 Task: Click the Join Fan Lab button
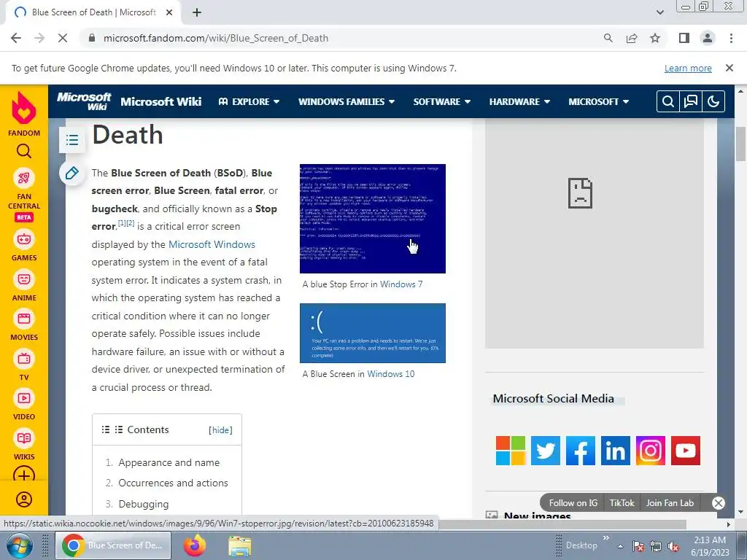pyautogui.click(x=670, y=503)
